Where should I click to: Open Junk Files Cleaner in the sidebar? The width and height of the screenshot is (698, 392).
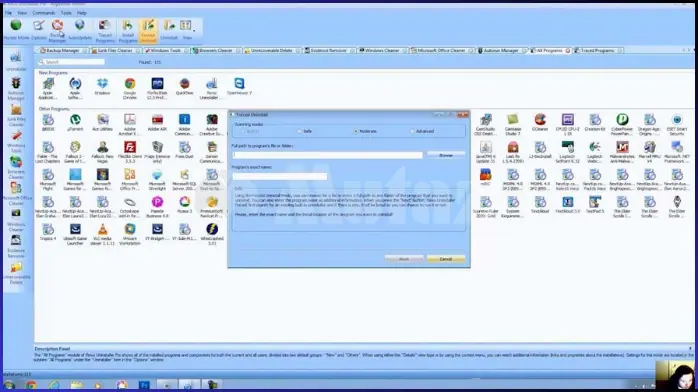16,115
